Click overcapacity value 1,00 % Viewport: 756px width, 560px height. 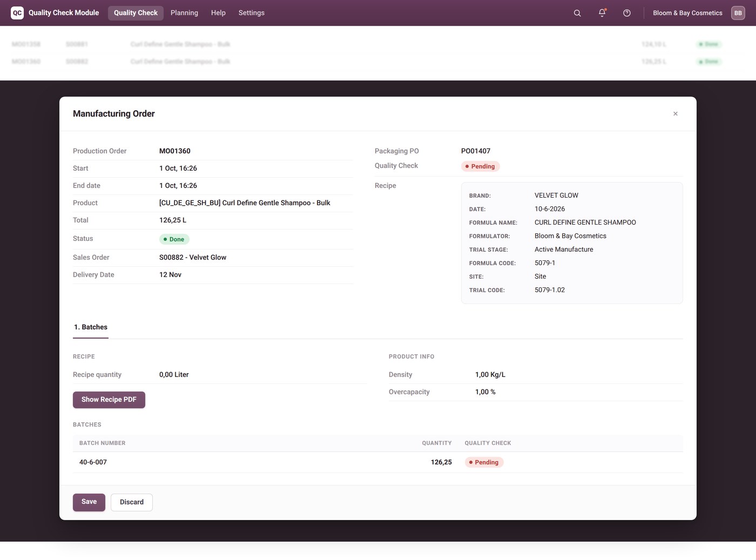[485, 392]
